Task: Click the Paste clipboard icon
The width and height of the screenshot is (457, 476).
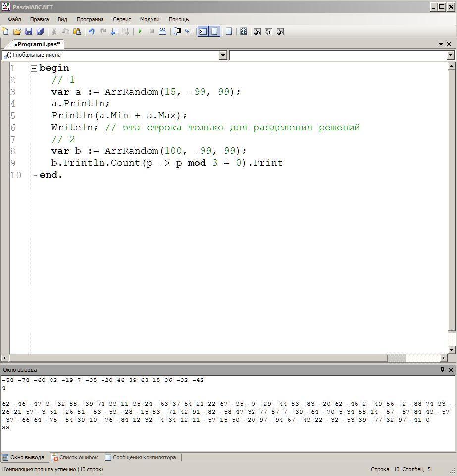Action: coord(77,31)
